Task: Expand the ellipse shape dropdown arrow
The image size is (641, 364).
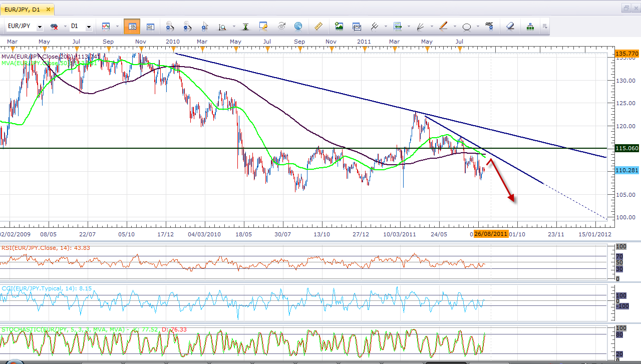Action: tap(478, 27)
